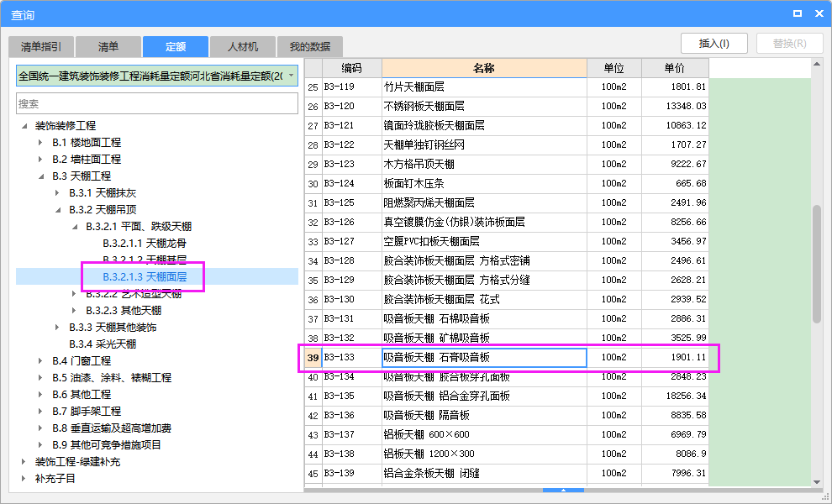Click the 搜索 input field
Screen dimensions: 832x504
pos(157,103)
